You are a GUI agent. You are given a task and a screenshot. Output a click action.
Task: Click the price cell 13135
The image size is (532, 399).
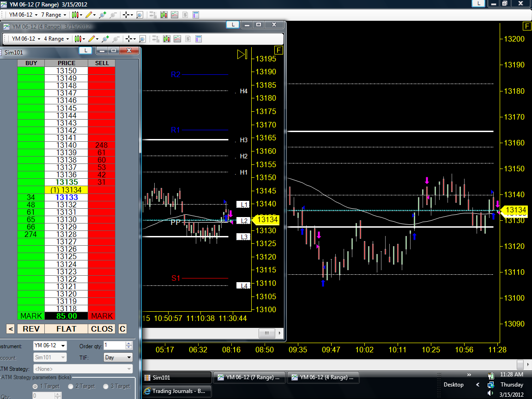pos(66,182)
